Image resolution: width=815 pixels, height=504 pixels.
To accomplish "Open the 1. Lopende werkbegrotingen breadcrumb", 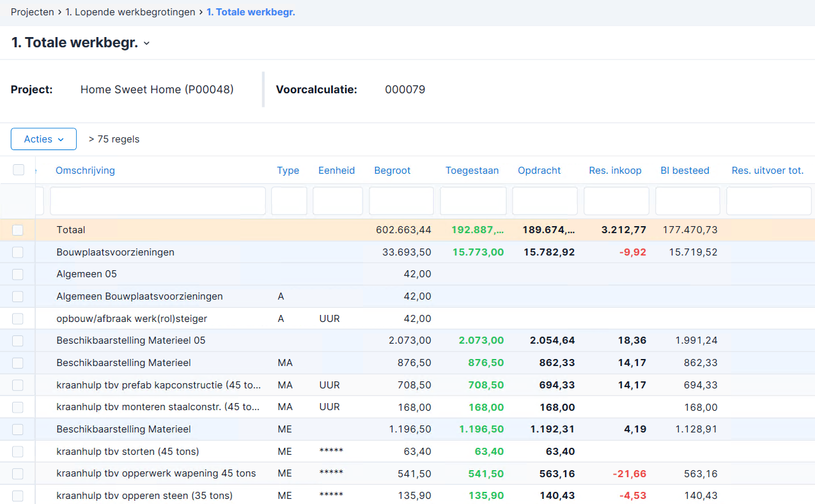I will tap(130, 12).
